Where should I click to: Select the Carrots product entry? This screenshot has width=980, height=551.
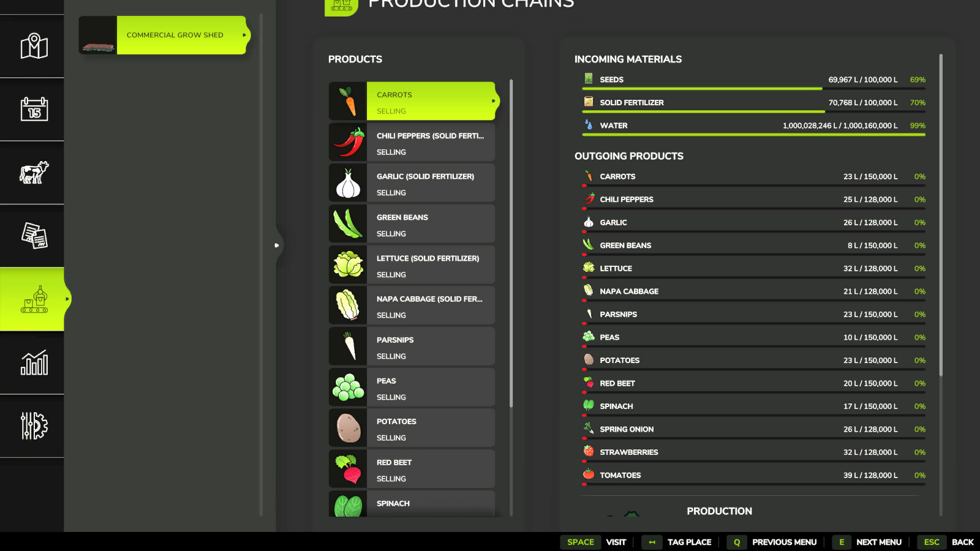412,101
